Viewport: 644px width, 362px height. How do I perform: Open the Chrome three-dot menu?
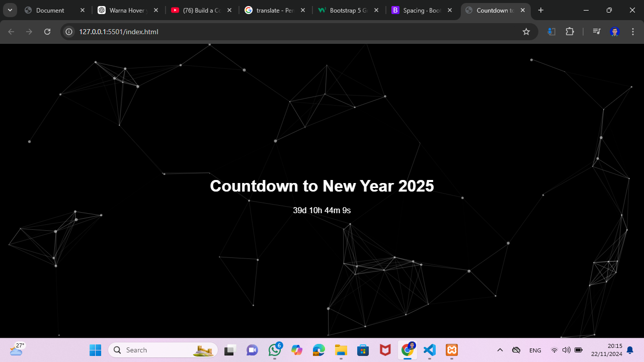coord(632,32)
